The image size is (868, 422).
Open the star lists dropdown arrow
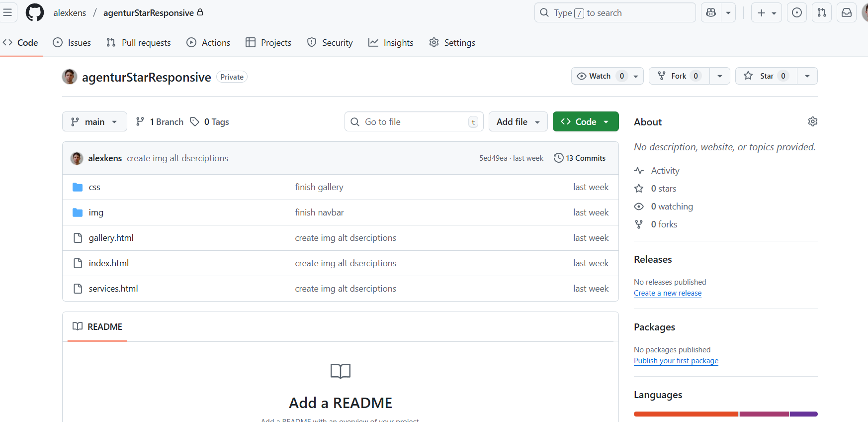pyautogui.click(x=807, y=76)
